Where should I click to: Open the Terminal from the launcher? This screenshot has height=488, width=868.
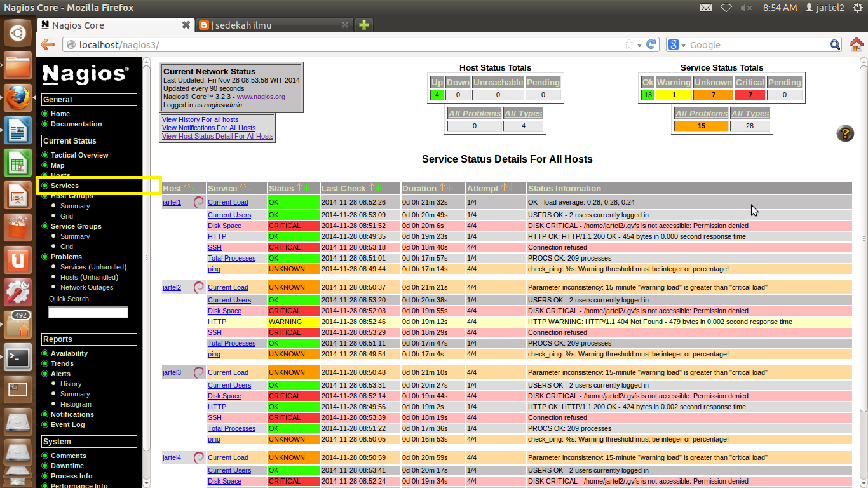click(x=18, y=357)
